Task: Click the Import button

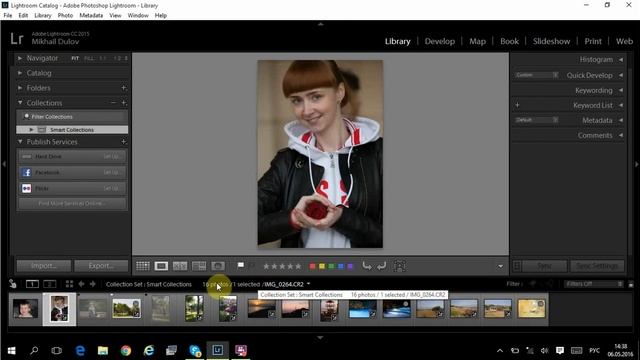Action: pyautogui.click(x=44, y=266)
